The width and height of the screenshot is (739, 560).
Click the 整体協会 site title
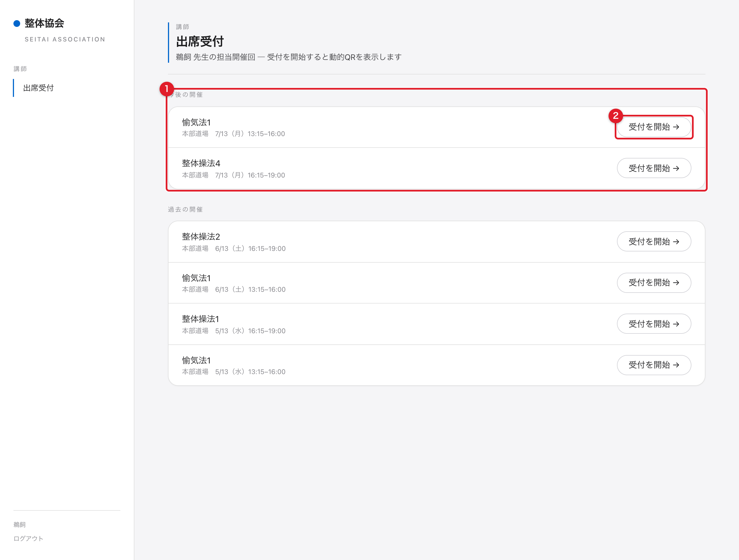click(x=45, y=23)
